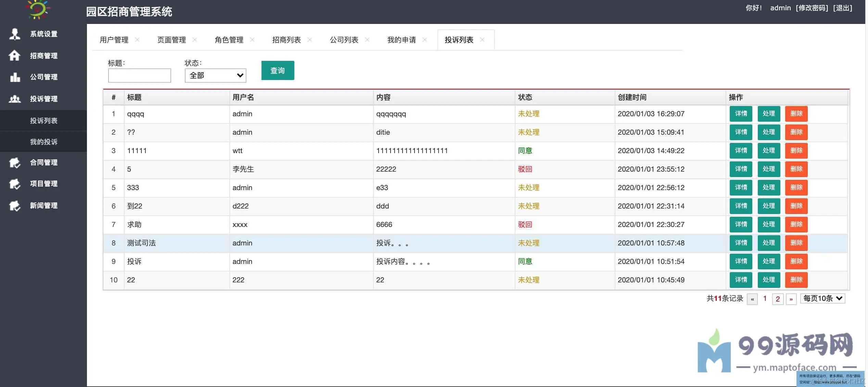The height and width of the screenshot is (387, 868).
Task: Click the 合同管理 sidebar icon
Action: click(x=15, y=163)
